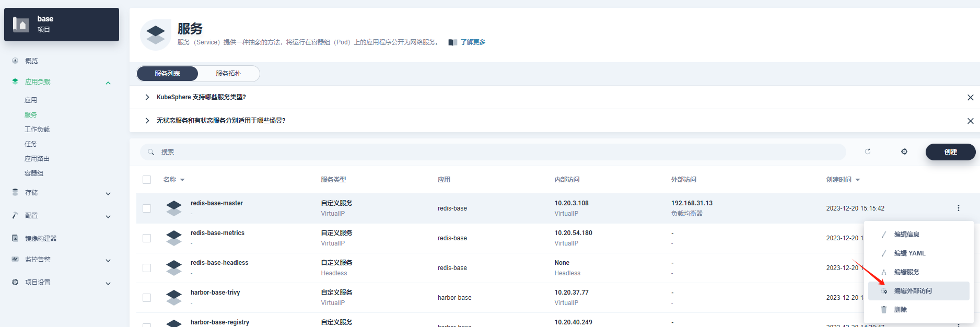Open the redis-base-master service link
Image resolution: width=980 pixels, height=327 pixels.
[217, 203]
